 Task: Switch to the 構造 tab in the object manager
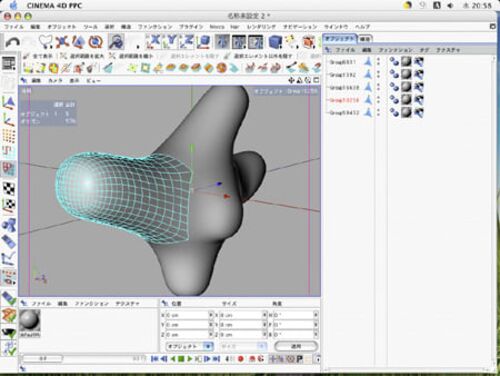pos(365,39)
